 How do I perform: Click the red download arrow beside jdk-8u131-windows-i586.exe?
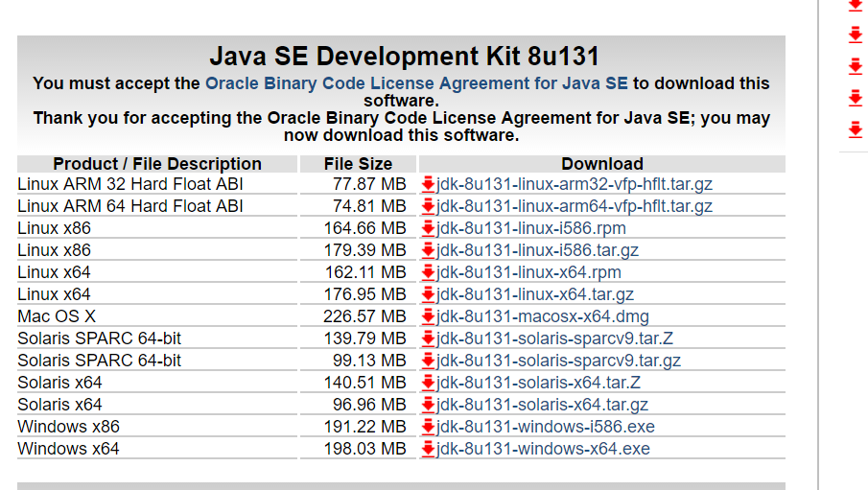pyautogui.click(x=428, y=427)
